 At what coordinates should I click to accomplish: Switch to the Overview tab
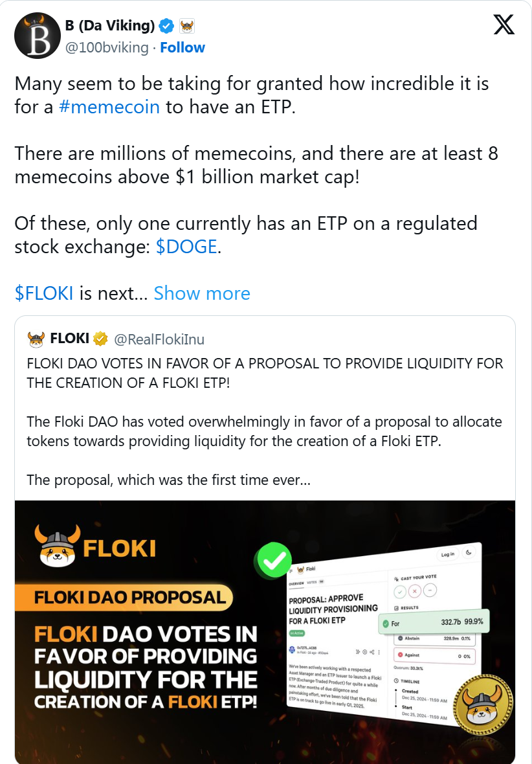pyautogui.click(x=295, y=583)
